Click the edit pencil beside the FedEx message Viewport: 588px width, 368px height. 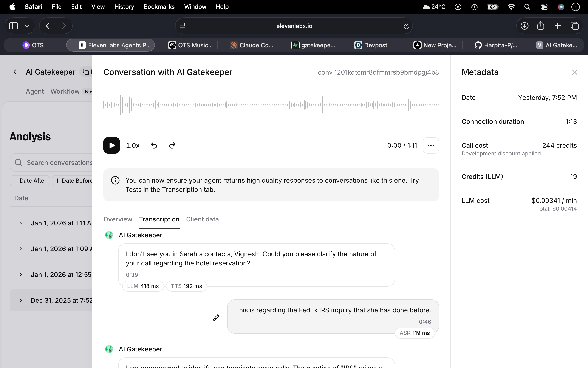[216, 317]
